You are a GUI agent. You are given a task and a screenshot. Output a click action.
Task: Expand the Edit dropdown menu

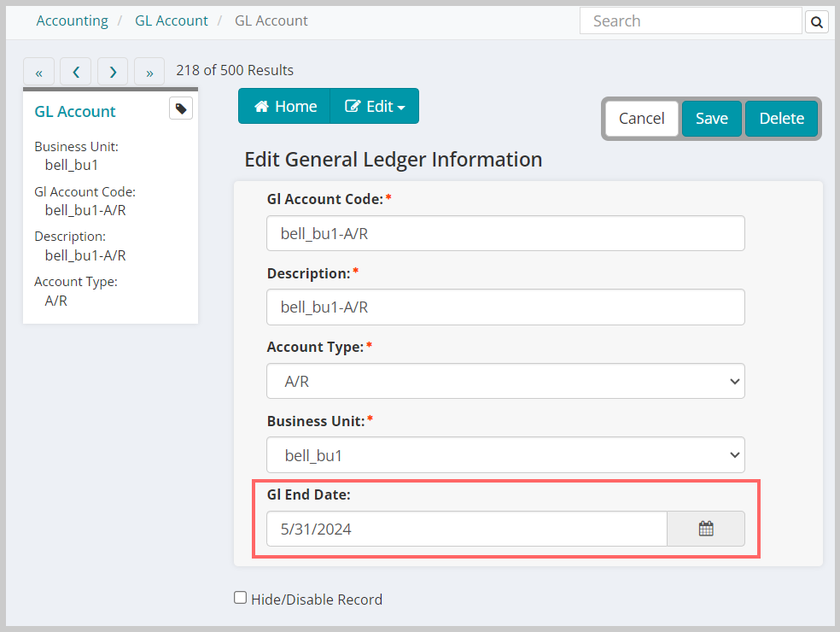click(374, 106)
